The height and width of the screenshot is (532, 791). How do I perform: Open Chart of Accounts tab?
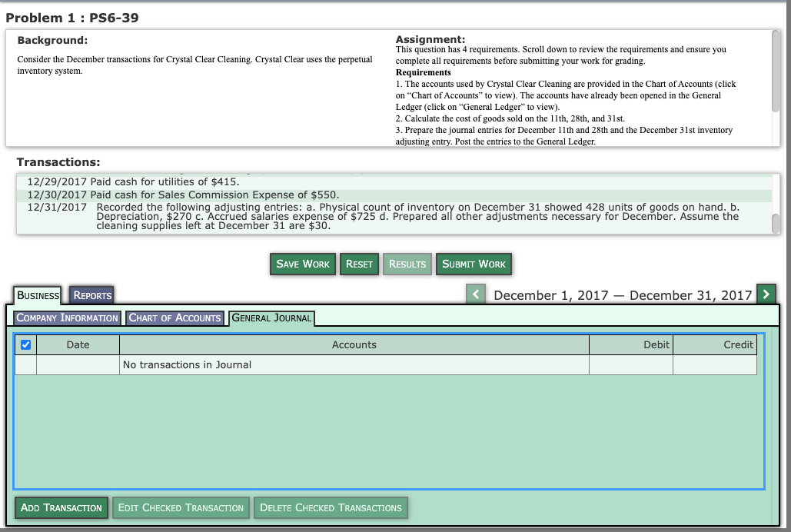[x=174, y=318]
